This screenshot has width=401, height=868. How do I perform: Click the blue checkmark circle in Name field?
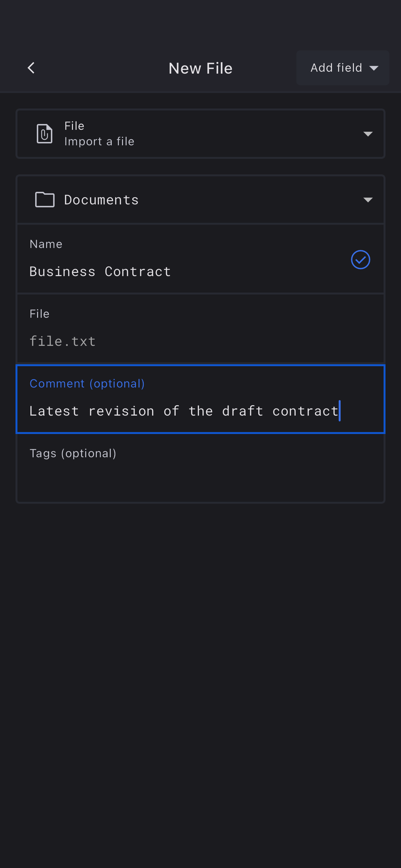(x=360, y=260)
